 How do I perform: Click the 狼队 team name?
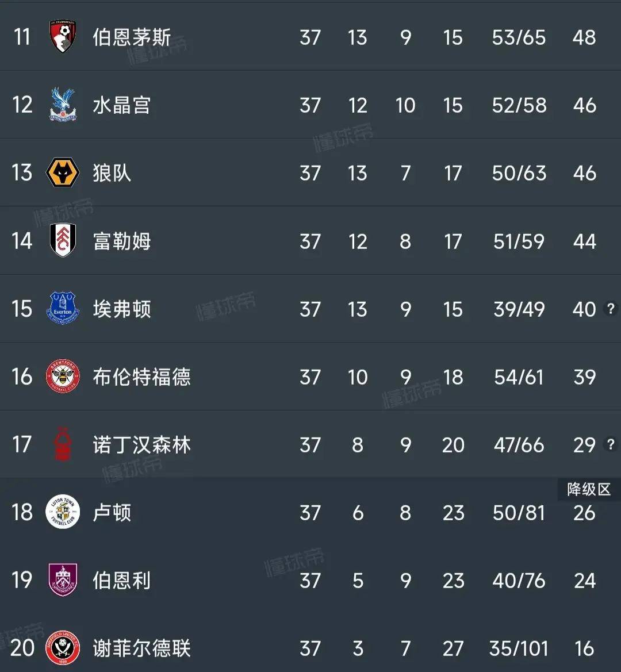[x=112, y=173]
